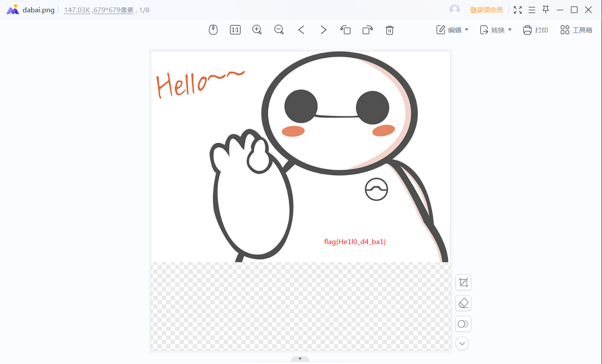Go to the previous image
The width and height of the screenshot is (602, 364).
pos(301,30)
